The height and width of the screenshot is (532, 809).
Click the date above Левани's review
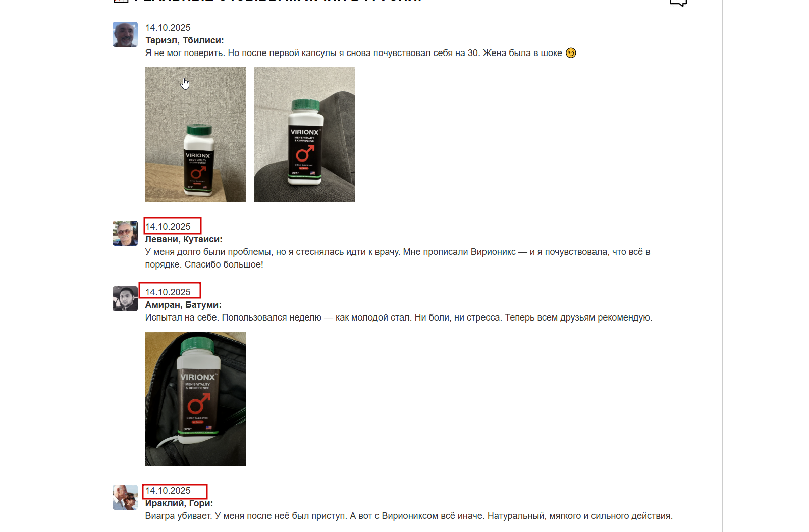pyautogui.click(x=168, y=227)
